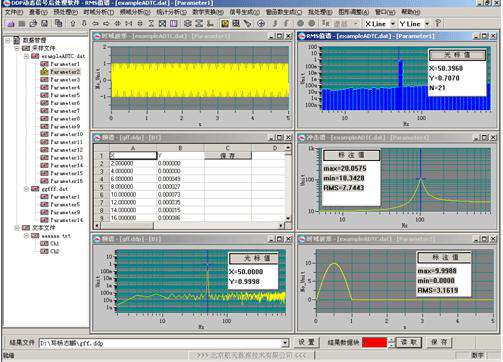Click the fit-to-window crossed-box toolbar icon
Screen dimensions: 503x362
(162, 24)
